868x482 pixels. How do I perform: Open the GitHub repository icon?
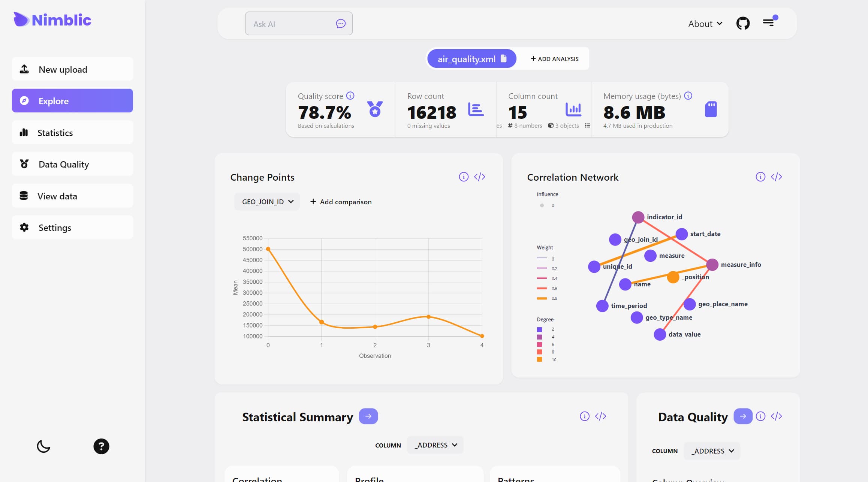coord(742,23)
